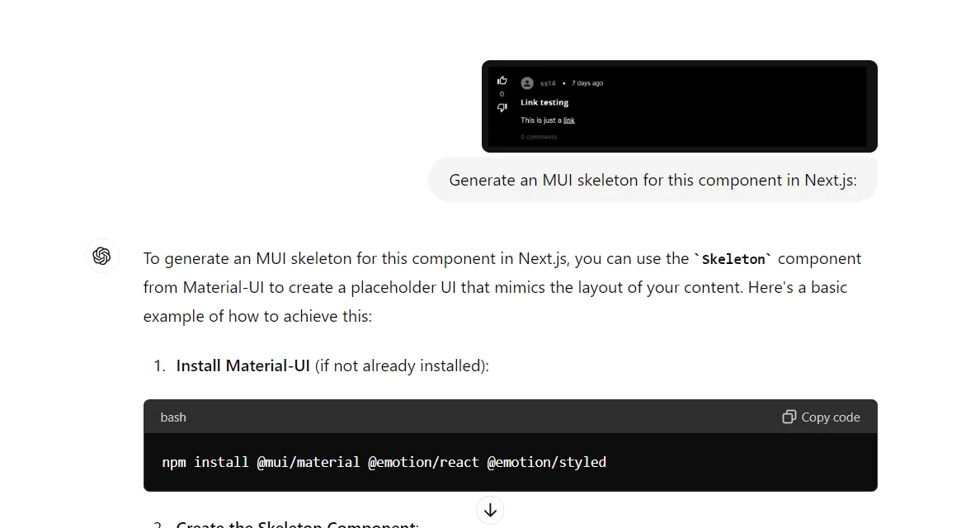The image size is (980, 528).
Task: Click the "This is just a" text in image
Action: [540, 120]
